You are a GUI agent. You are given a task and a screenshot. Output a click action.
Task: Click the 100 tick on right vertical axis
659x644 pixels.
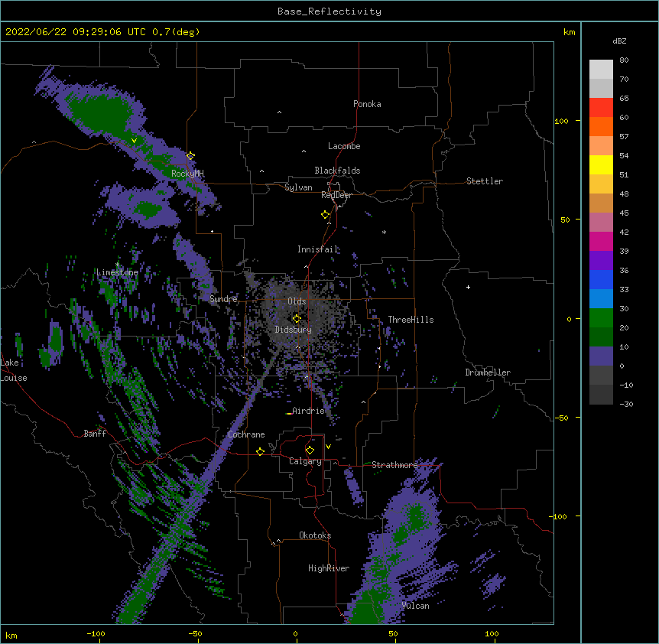tap(561, 122)
